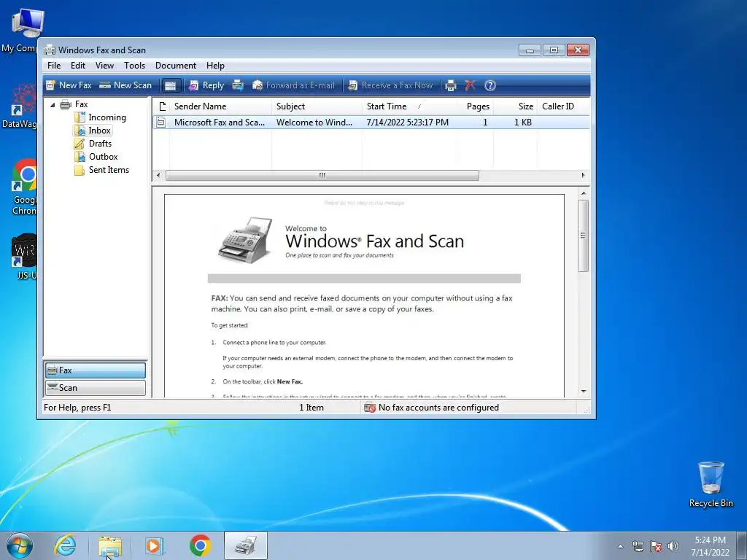Sort by Start Time column
The image size is (747, 560).
[409, 106]
